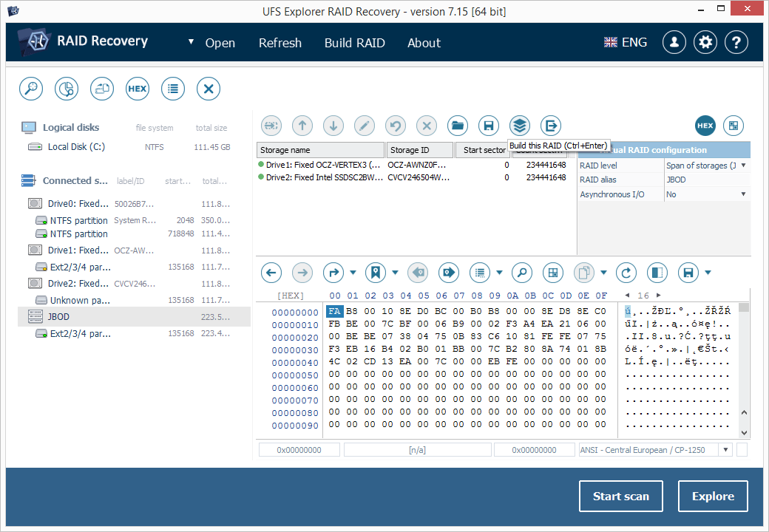Image resolution: width=769 pixels, height=532 pixels.
Task: Click the Open menu item
Action: click(x=220, y=43)
